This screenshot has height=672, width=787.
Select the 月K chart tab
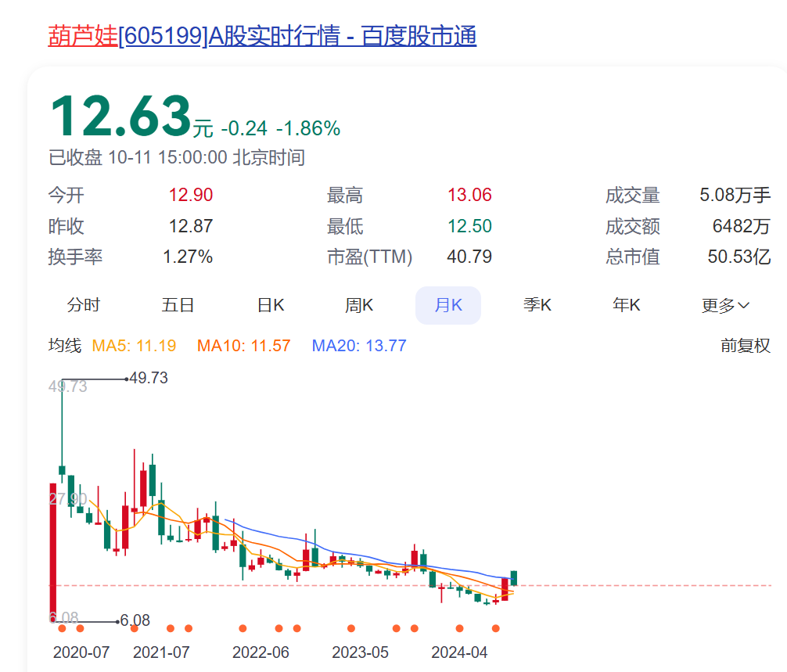tap(448, 305)
